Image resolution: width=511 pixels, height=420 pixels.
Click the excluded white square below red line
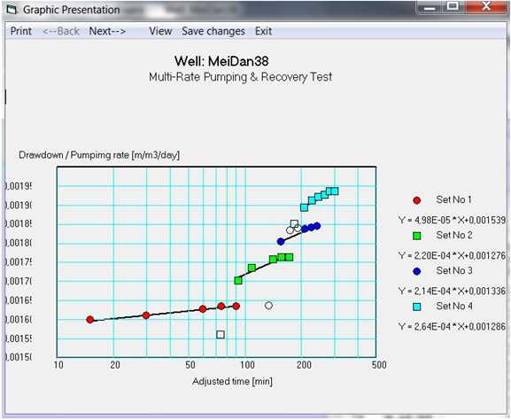point(221,335)
